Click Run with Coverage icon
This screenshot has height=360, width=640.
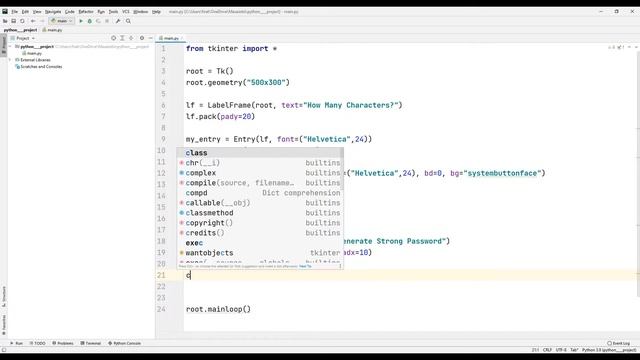[98, 21]
